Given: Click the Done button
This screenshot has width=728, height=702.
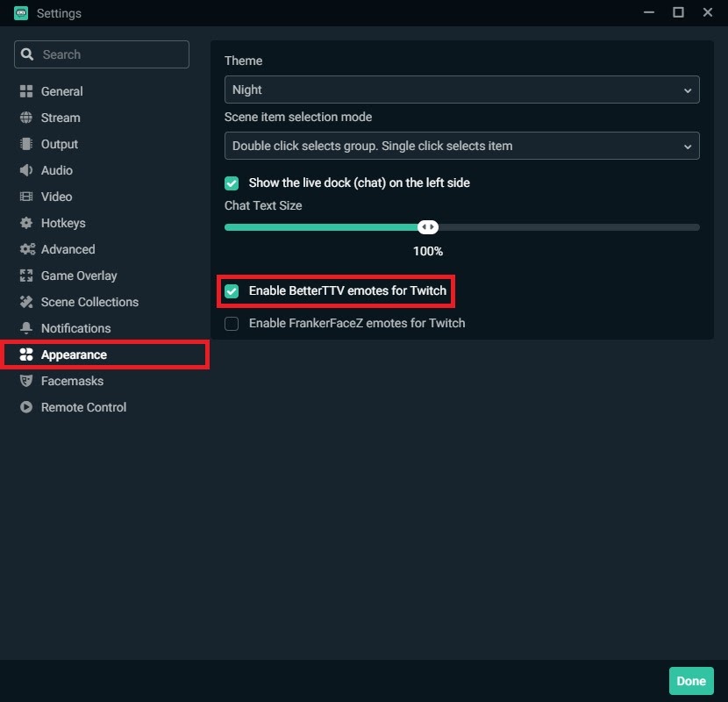Looking at the screenshot, I should click(691, 681).
